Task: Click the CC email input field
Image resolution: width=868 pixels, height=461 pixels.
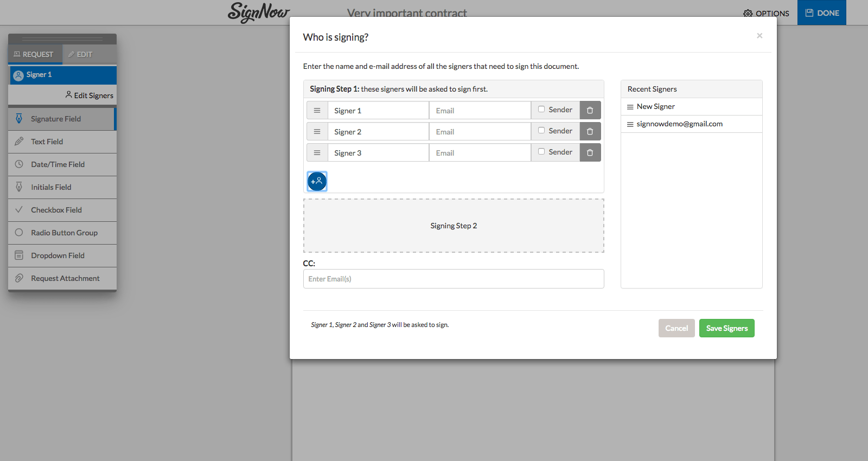Action: pos(453,279)
